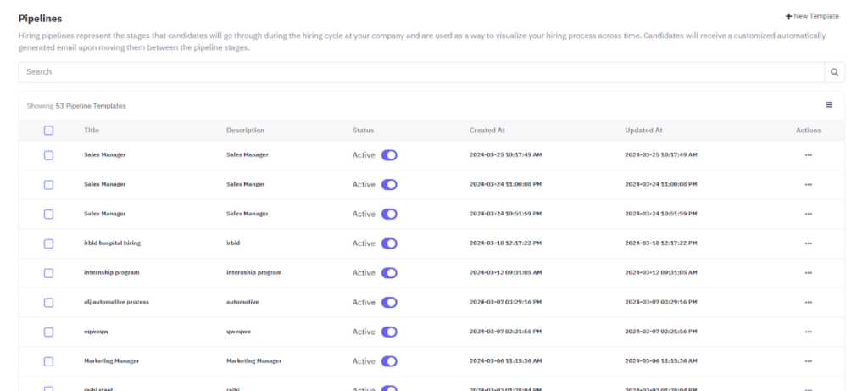Sort by the Title column header
The height and width of the screenshot is (391, 868).
point(92,131)
